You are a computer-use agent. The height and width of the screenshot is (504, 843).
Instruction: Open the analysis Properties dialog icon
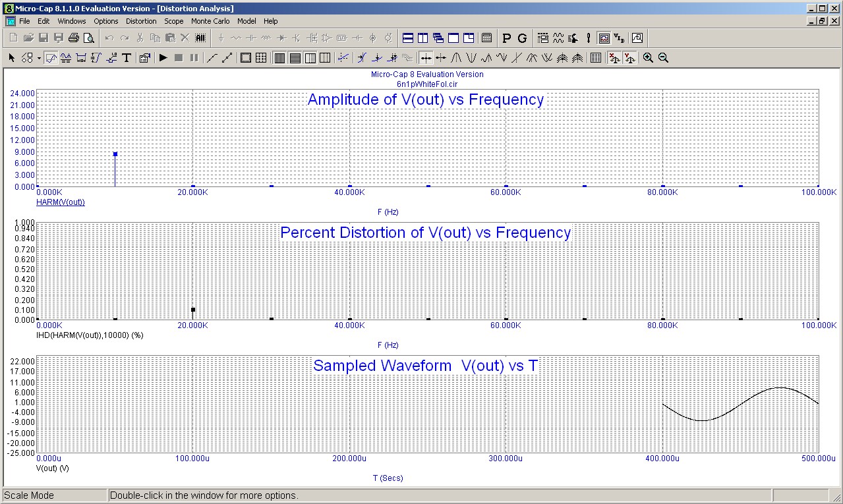[144, 58]
